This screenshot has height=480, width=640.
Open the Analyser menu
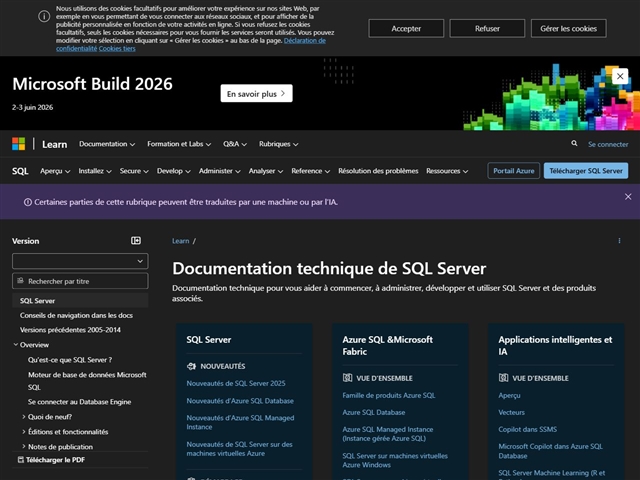(266, 171)
